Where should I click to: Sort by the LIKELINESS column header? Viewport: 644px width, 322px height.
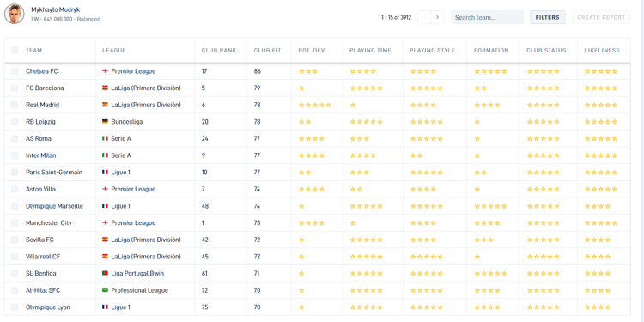point(602,50)
